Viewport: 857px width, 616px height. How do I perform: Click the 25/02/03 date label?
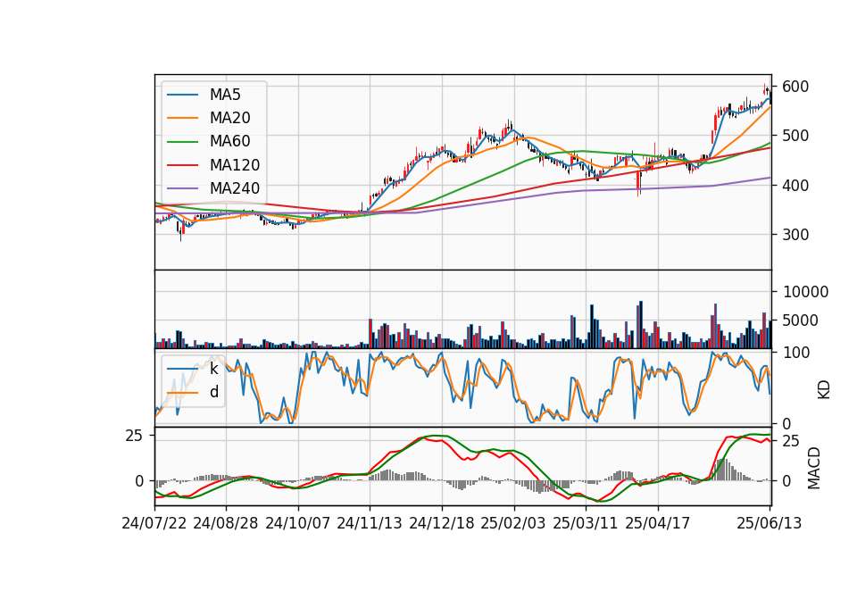click(513, 523)
